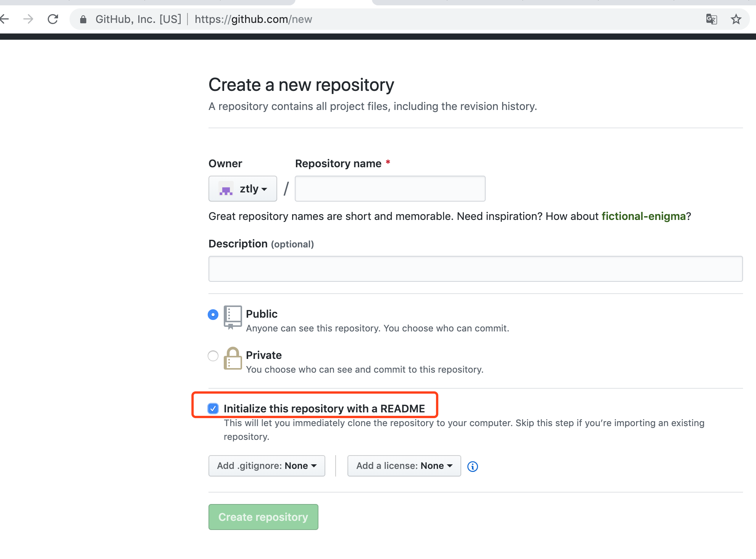Screen dimensions: 756x559
Task: Open the ztly owner dropdown
Action: pos(243,189)
